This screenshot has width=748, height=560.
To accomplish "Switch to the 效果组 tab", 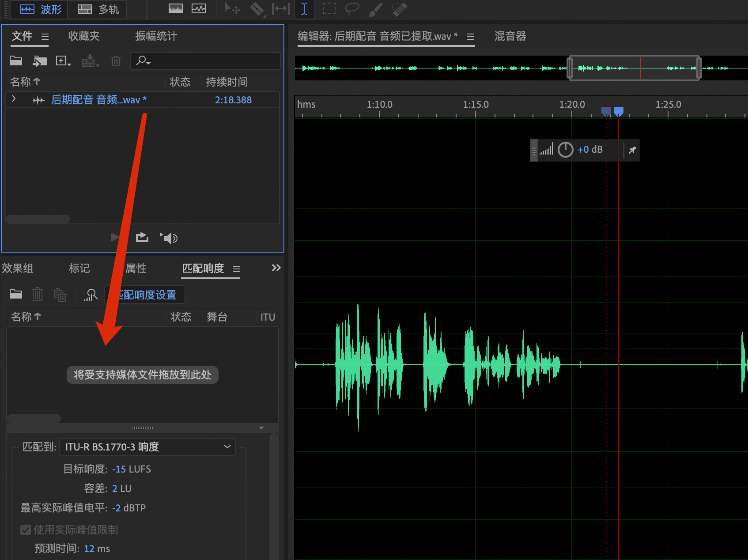I will [18, 269].
